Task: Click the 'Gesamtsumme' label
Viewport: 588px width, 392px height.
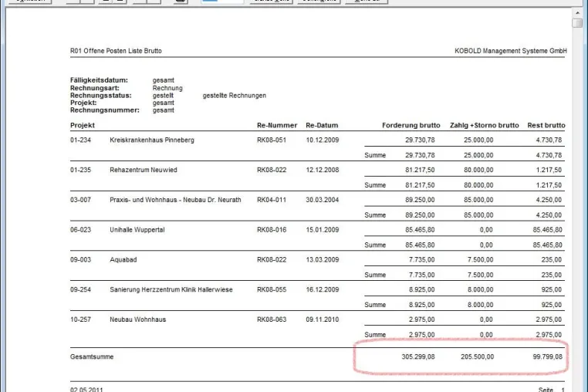Action: tap(92, 357)
